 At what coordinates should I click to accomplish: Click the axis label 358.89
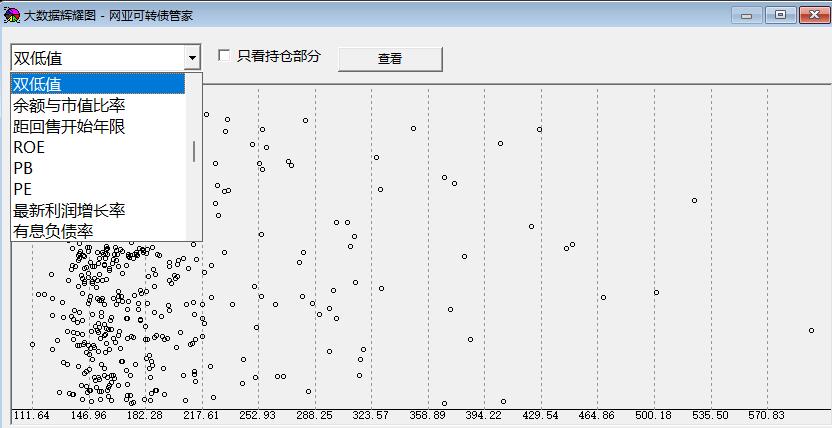pos(428,415)
